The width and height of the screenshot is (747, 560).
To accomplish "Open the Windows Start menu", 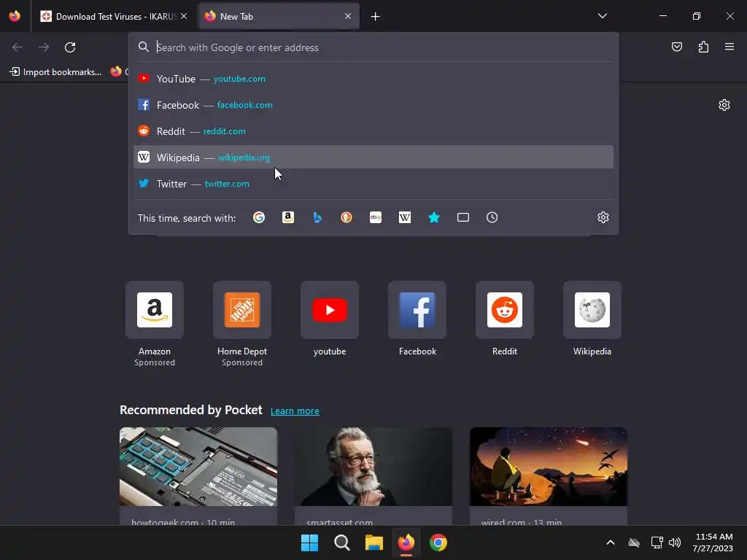I will pyautogui.click(x=309, y=542).
